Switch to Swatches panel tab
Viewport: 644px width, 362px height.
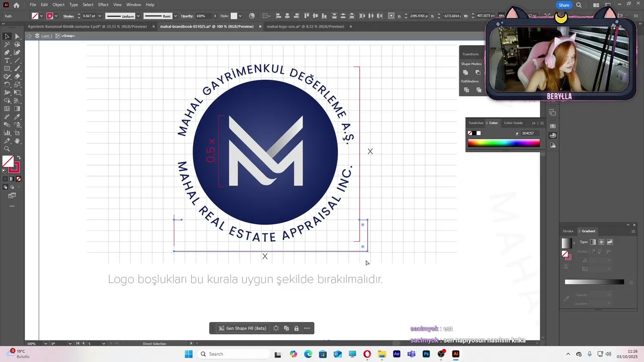pyautogui.click(x=476, y=123)
